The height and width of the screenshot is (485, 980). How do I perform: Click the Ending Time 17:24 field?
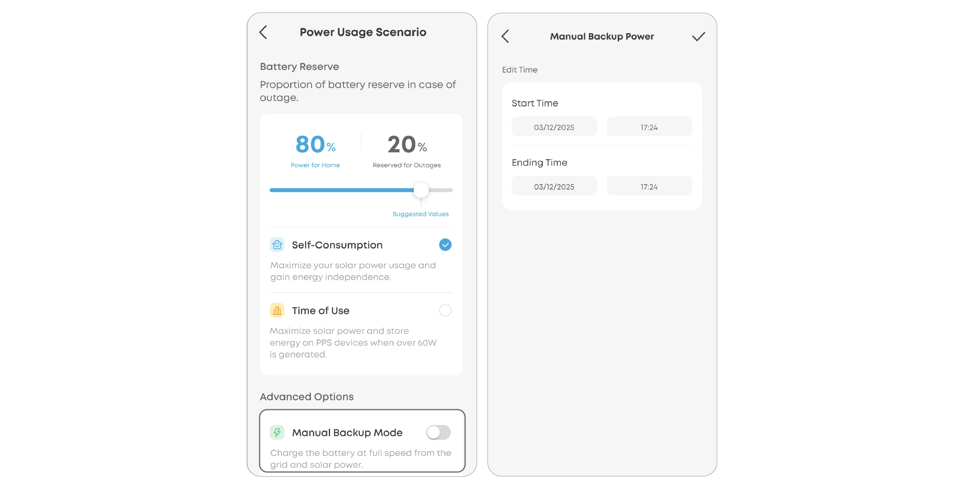click(x=649, y=186)
